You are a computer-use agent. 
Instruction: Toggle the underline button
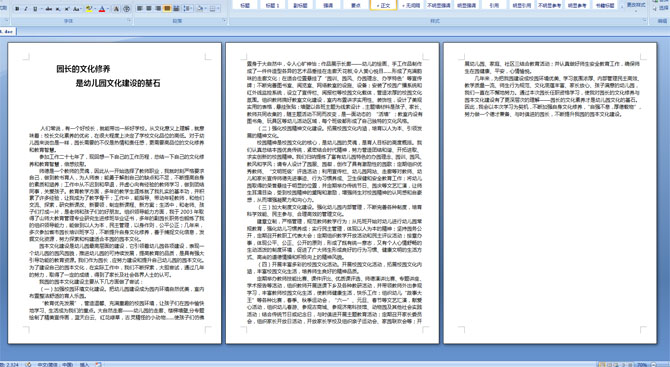(x=35, y=9)
